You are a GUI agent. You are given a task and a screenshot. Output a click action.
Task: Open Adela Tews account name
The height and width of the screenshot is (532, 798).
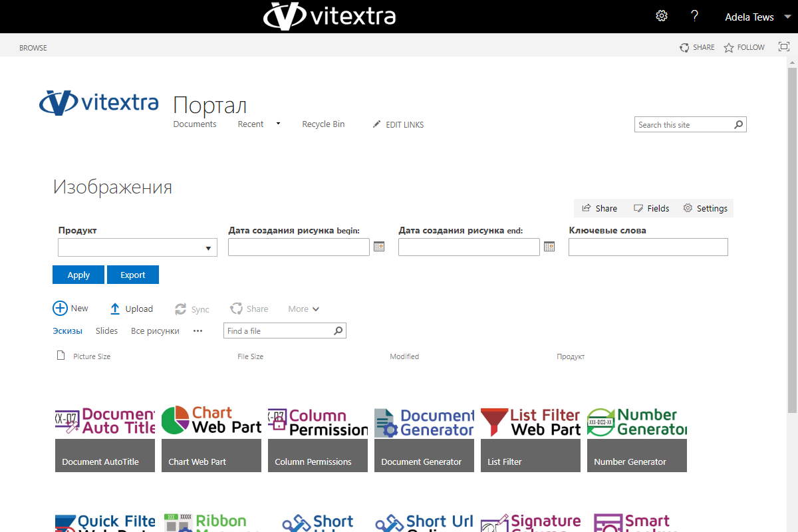click(x=749, y=17)
